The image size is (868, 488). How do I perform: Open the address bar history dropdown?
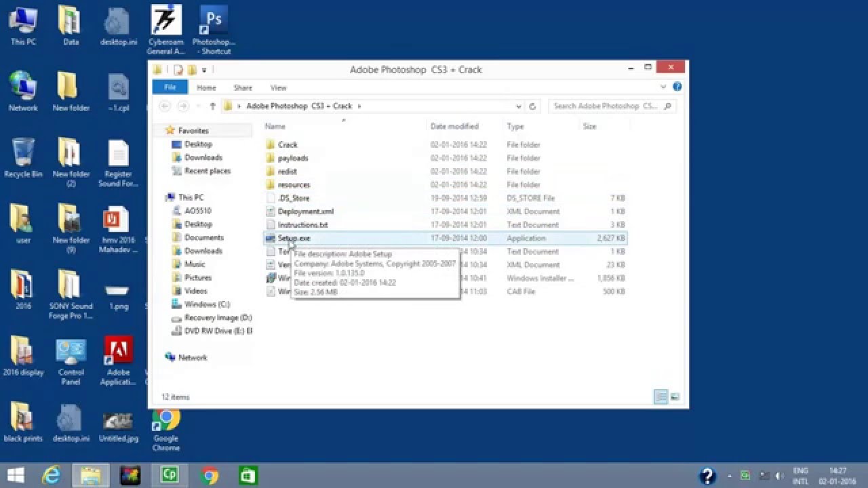pos(519,106)
